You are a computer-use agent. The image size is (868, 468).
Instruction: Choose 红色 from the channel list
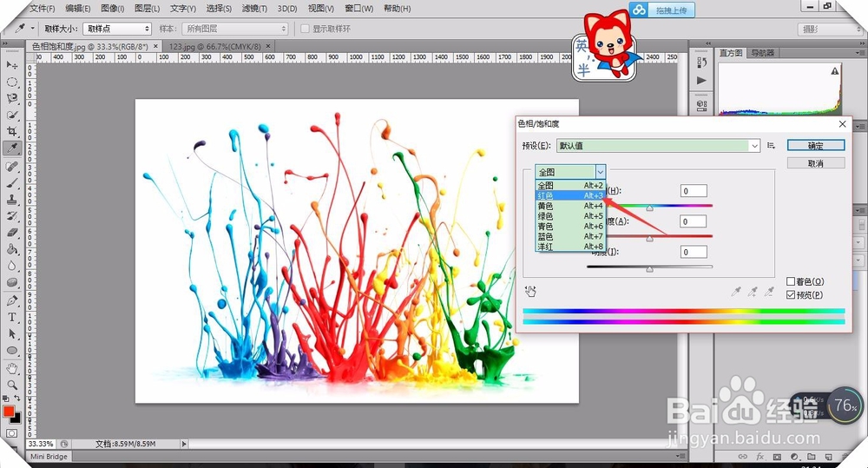pos(571,195)
